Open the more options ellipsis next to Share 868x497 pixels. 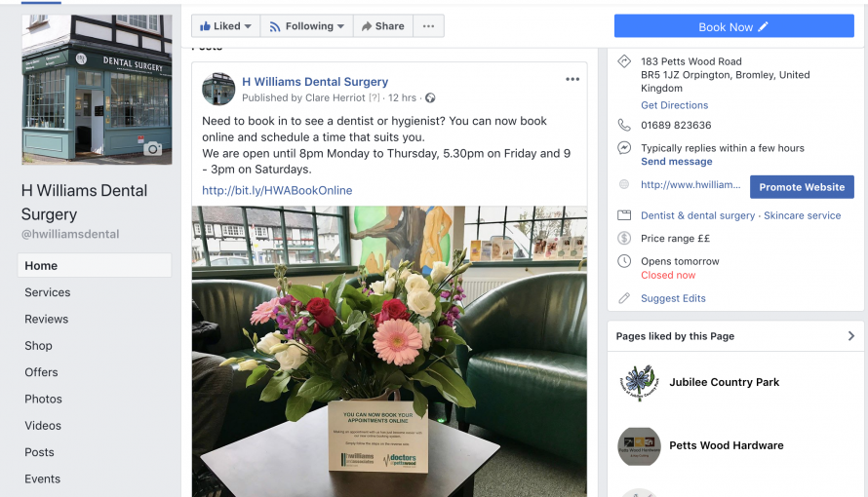click(428, 26)
